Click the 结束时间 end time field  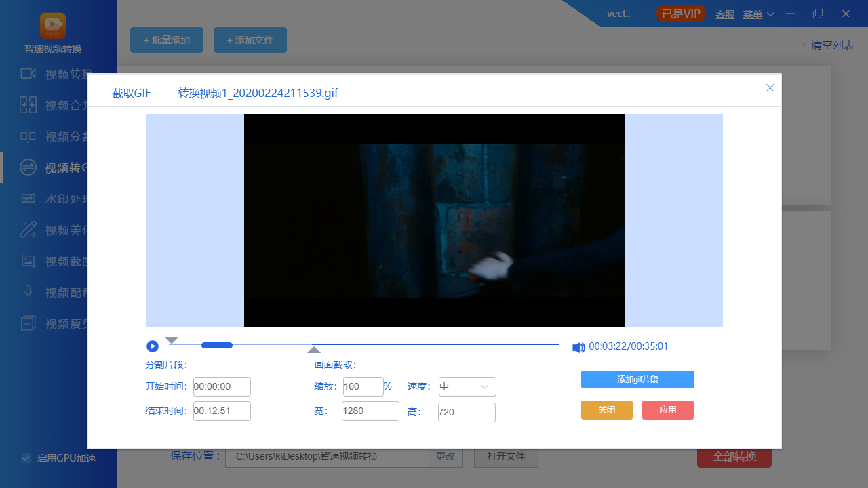[222, 411]
